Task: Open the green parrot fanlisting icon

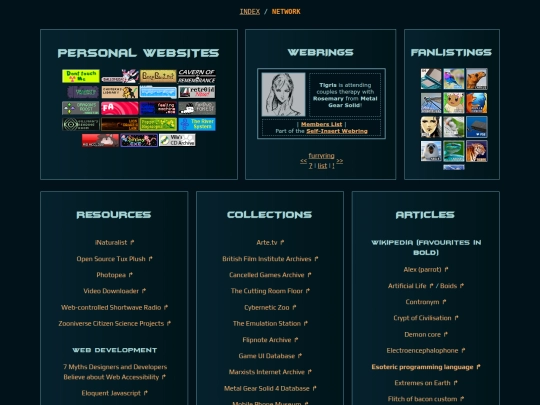Action: [454, 127]
